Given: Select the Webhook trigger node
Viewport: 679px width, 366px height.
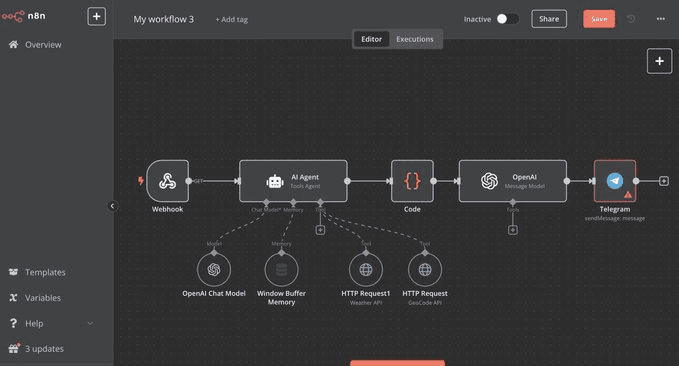Looking at the screenshot, I should 168,181.
